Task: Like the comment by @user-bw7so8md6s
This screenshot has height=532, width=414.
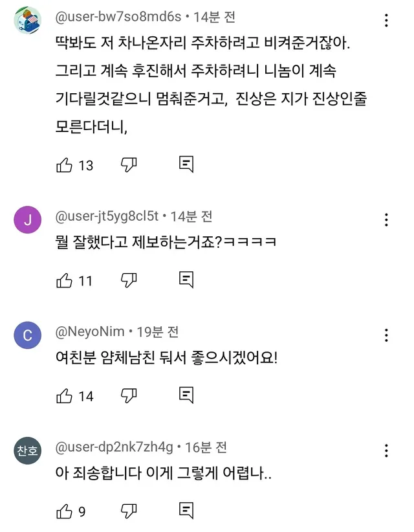Action: tap(65, 165)
